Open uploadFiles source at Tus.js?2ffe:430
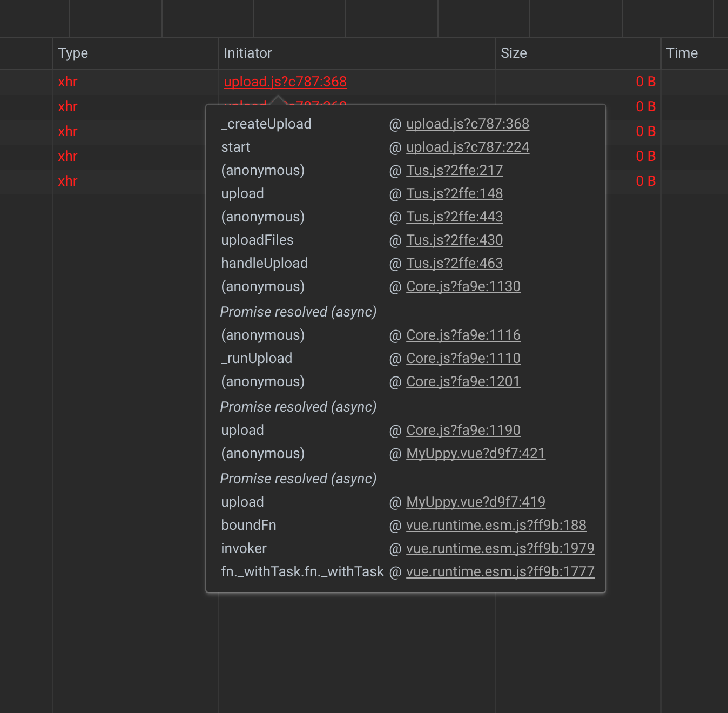The width and height of the screenshot is (728, 713). pyautogui.click(x=454, y=240)
